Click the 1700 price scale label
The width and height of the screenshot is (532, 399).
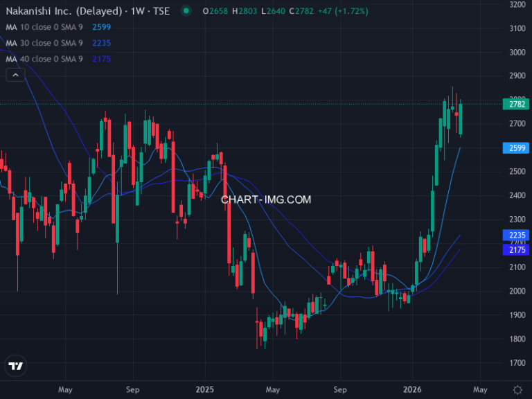click(x=517, y=363)
